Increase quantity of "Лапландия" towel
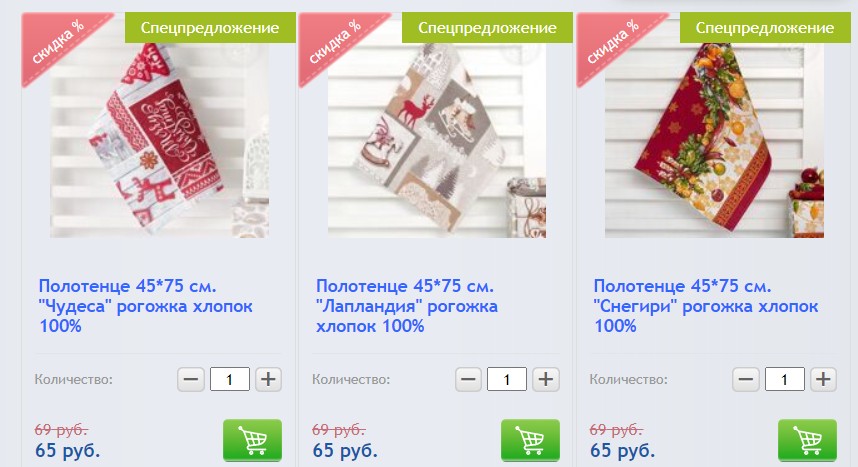 point(546,379)
